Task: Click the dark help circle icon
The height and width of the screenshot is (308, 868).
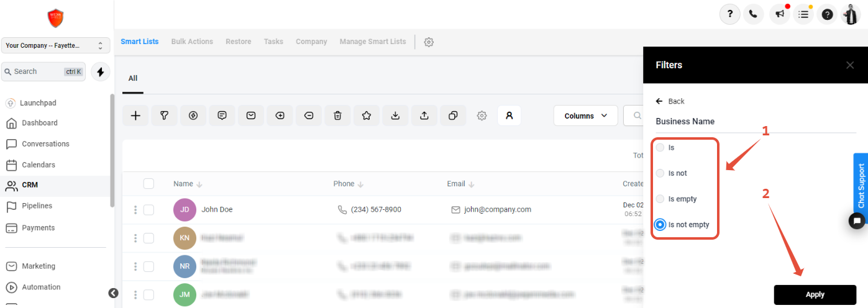Action: [x=827, y=14]
